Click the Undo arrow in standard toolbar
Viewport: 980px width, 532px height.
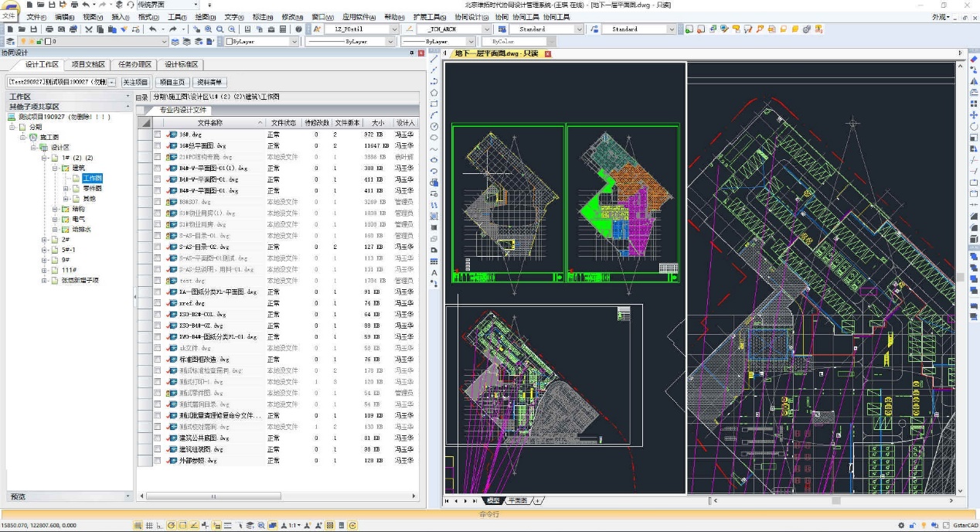tap(152, 29)
